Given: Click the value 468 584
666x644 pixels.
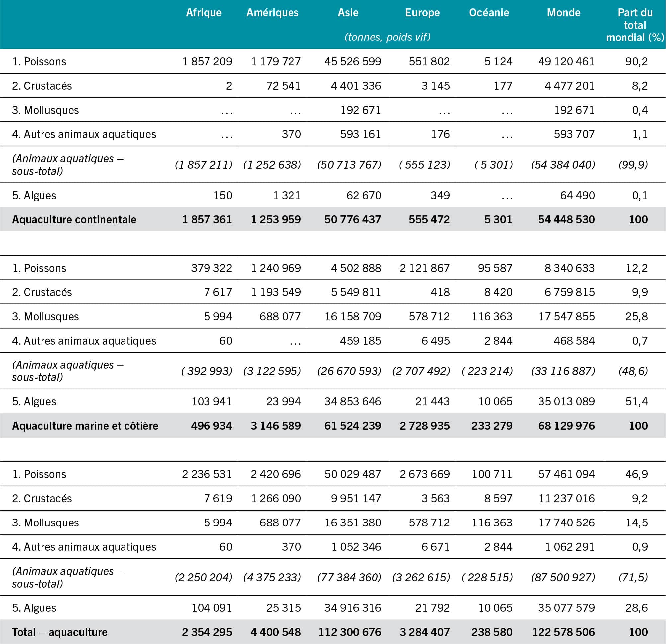Looking at the screenshot, I should [x=574, y=341].
